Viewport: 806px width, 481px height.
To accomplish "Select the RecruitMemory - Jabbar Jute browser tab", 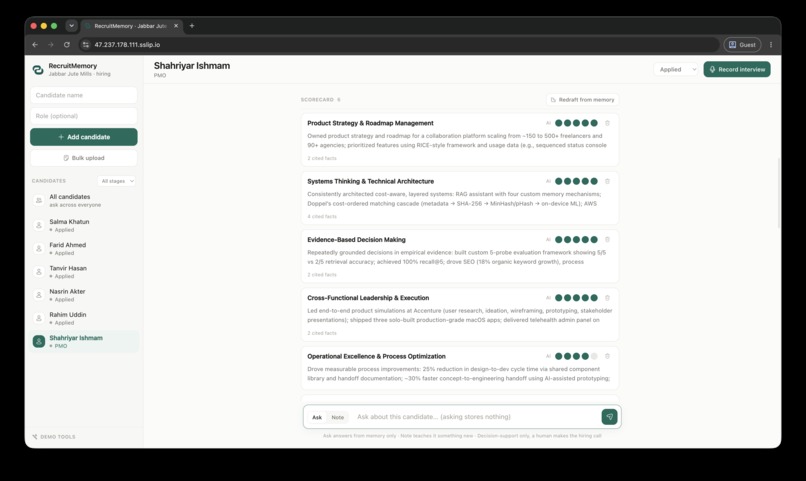I will (131, 26).
